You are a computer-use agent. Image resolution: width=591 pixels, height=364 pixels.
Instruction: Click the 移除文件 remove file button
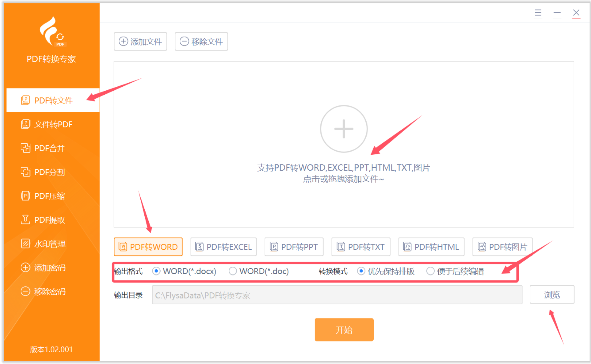pos(201,42)
